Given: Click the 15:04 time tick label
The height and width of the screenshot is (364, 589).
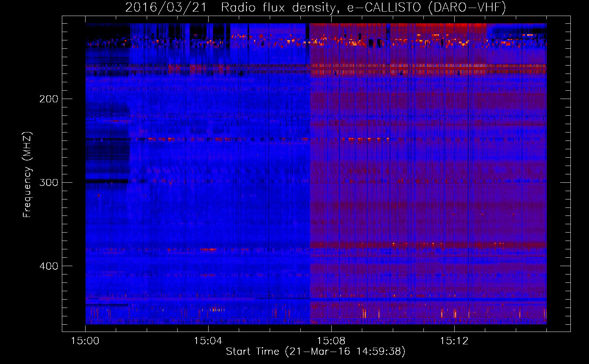Looking at the screenshot, I should click(x=208, y=341).
